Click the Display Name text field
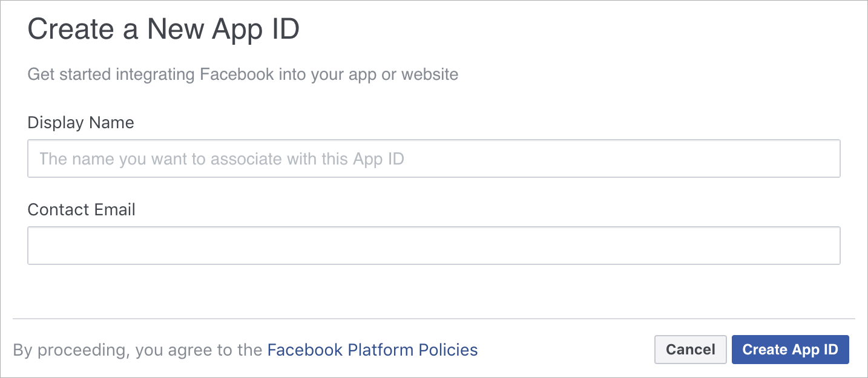Viewport: 868px width, 378px height. [433, 159]
